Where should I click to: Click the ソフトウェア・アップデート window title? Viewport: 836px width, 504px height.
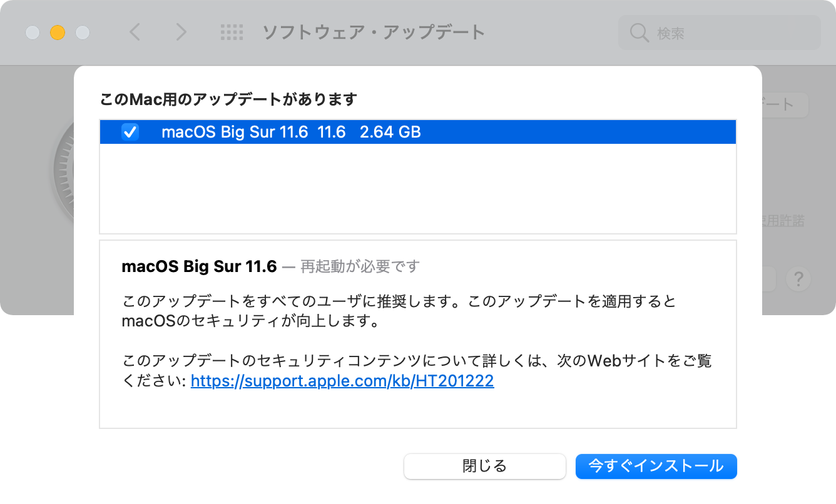(373, 32)
